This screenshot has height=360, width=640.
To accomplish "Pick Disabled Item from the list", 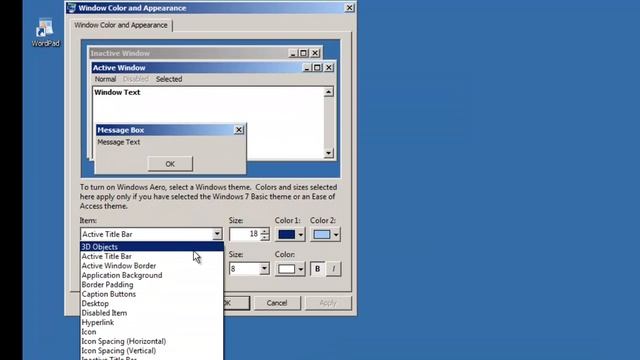I will point(152,313).
